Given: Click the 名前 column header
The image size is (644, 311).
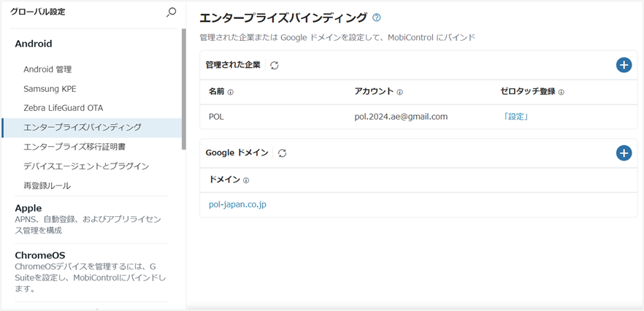Looking at the screenshot, I should pyautogui.click(x=216, y=91).
